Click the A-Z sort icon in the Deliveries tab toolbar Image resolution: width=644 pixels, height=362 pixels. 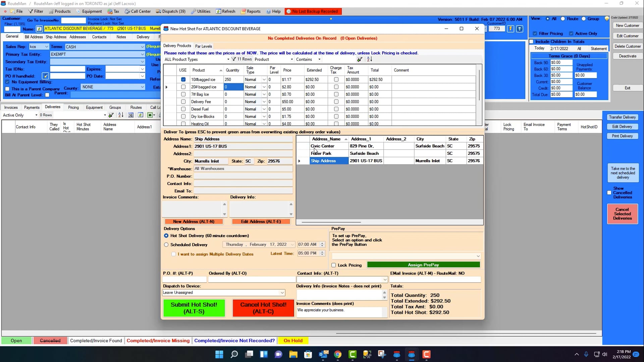click(x=121, y=115)
